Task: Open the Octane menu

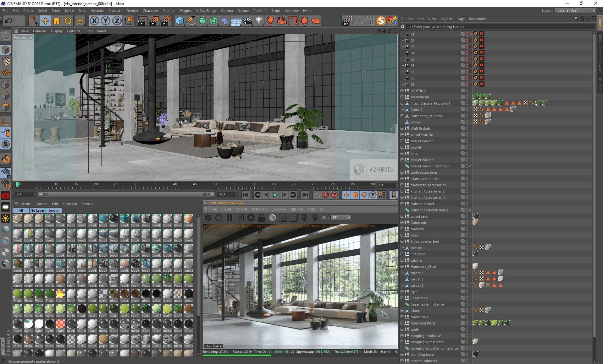Action: coord(243,11)
